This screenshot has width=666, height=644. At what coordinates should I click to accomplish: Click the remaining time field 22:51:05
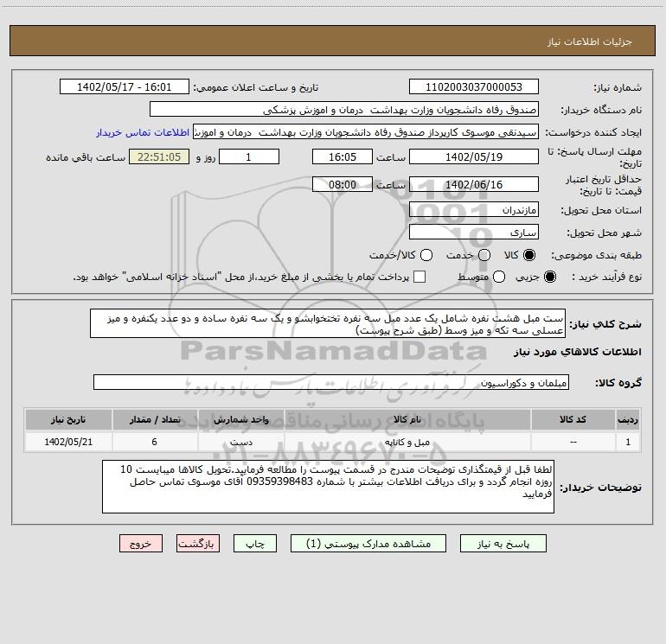tap(159, 156)
